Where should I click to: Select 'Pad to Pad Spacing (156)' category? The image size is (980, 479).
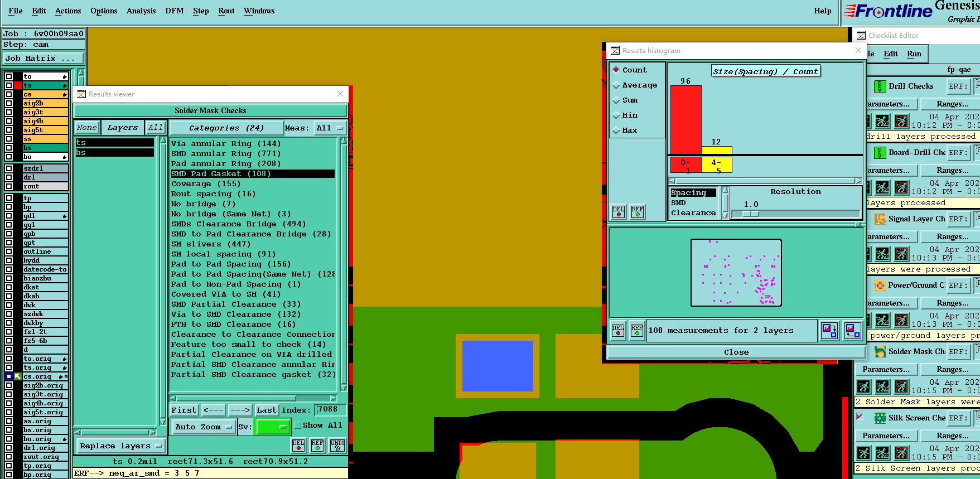[230, 264]
